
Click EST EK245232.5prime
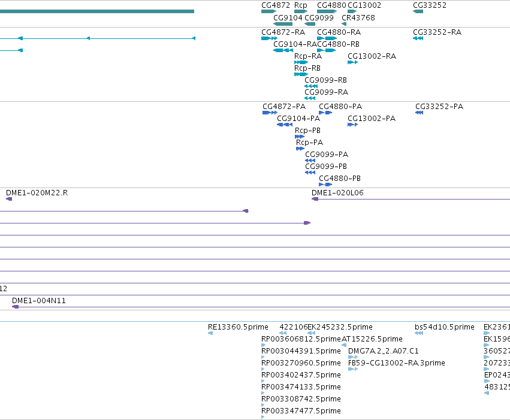pos(340,327)
